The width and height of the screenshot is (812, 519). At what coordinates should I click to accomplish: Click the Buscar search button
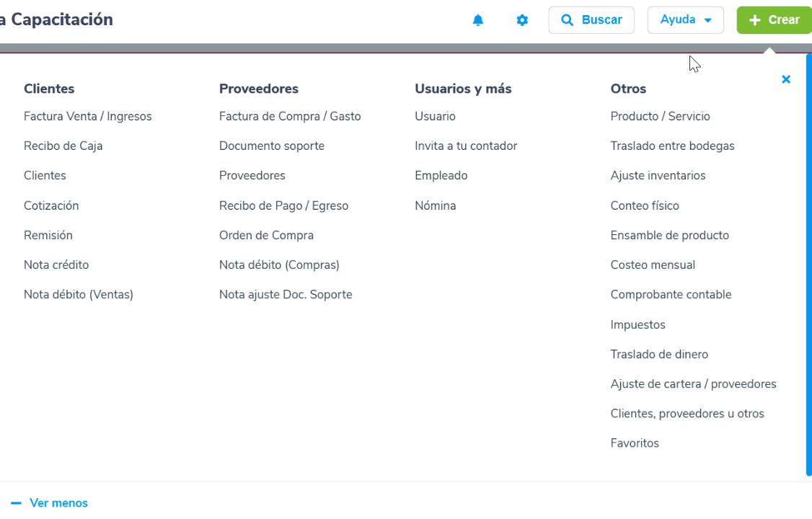tap(591, 20)
